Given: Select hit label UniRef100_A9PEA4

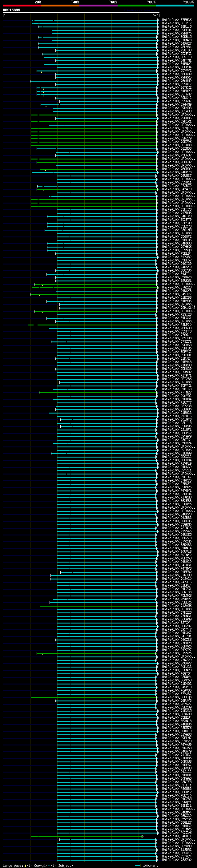Looking at the screenshot, I should [176, 30].
